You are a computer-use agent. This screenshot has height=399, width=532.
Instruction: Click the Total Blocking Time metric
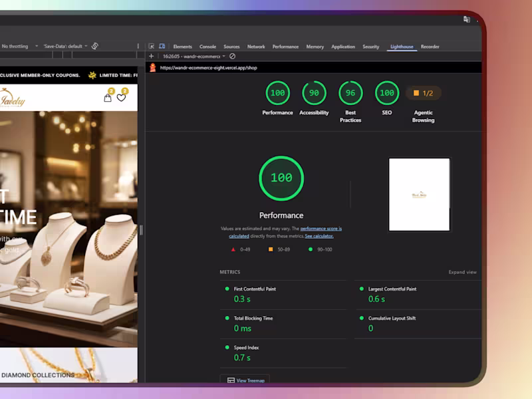pos(283,324)
